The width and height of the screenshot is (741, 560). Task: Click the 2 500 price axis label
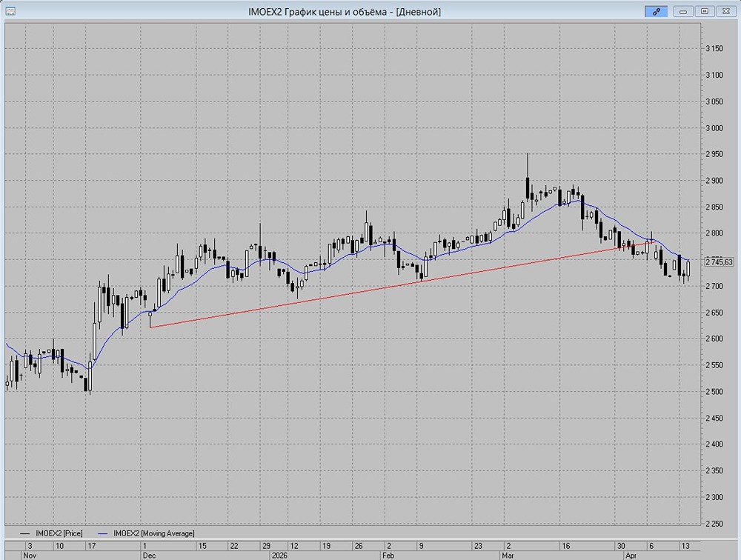[x=714, y=392]
